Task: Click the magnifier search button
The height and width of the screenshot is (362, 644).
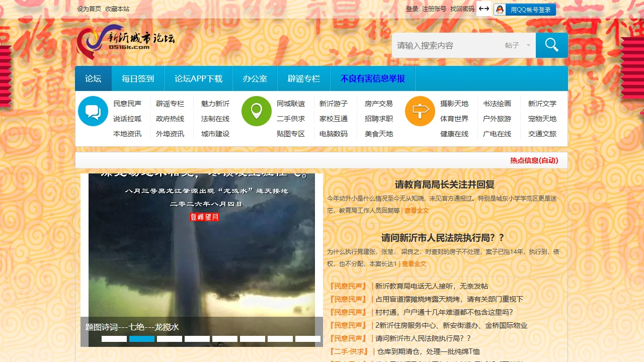Action: click(x=552, y=45)
